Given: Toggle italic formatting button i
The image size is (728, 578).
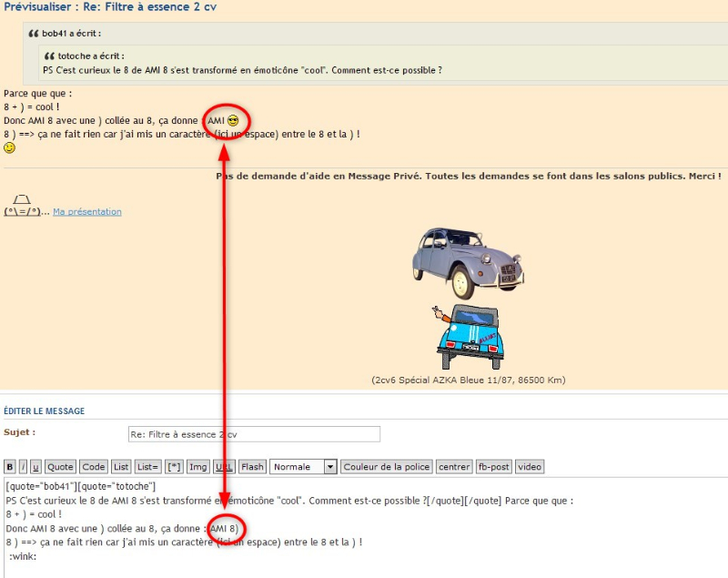Looking at the screenshot, I should [x=23, y=467].
